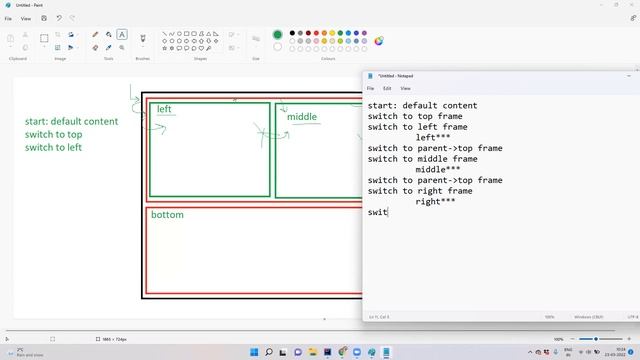640x360 pixels.
Task: Click the Paint taskbar icon
Action: tap(371, 352)
